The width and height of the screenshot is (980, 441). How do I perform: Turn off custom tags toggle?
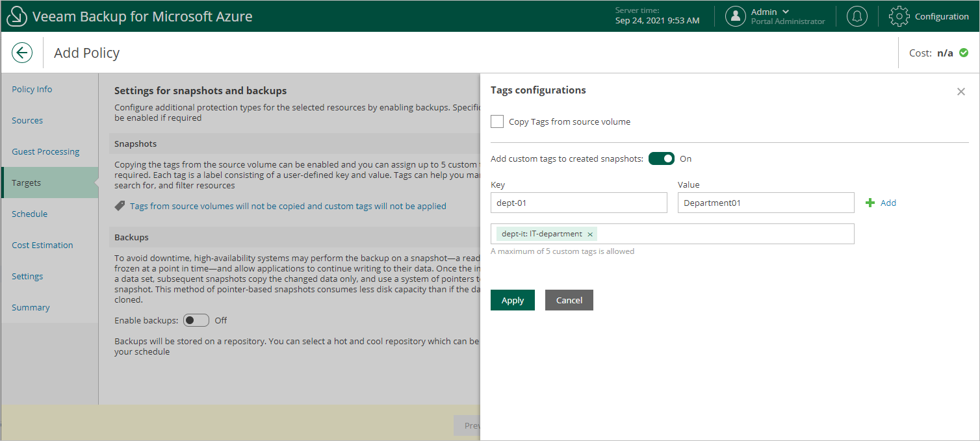point(662,158)
